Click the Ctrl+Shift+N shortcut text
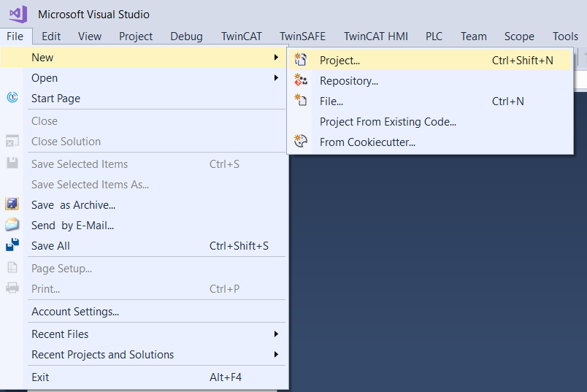The width and height of the screenshot is (587, 392). 522,61
